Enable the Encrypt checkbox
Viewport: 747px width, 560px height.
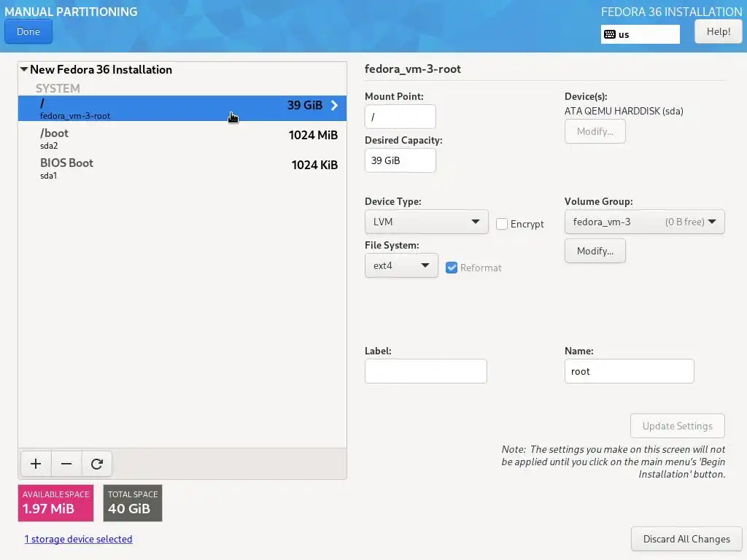point(502,224)
